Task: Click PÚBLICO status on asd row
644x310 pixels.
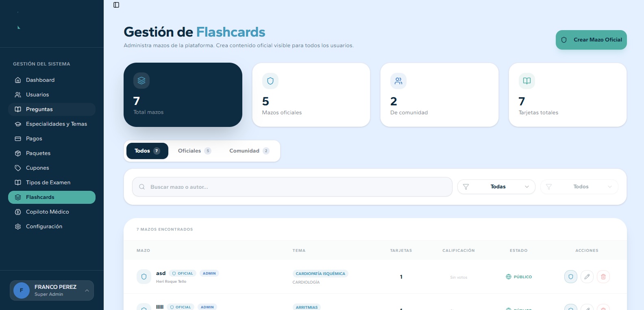Action: click(519, 277)
